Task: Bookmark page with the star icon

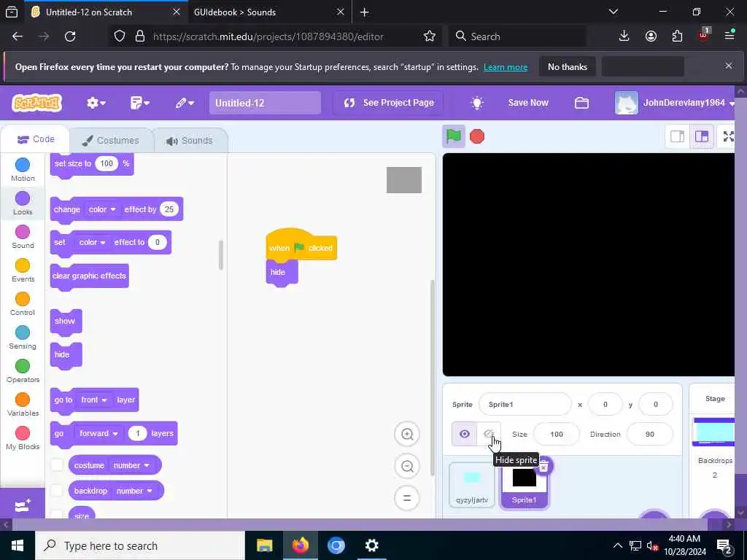Action: click(x=429, y=36)
